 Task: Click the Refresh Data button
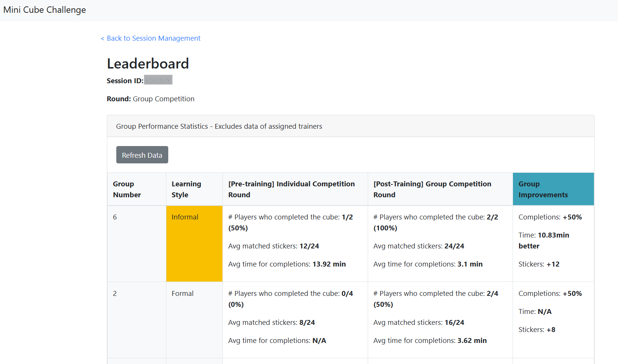[142, 155]
